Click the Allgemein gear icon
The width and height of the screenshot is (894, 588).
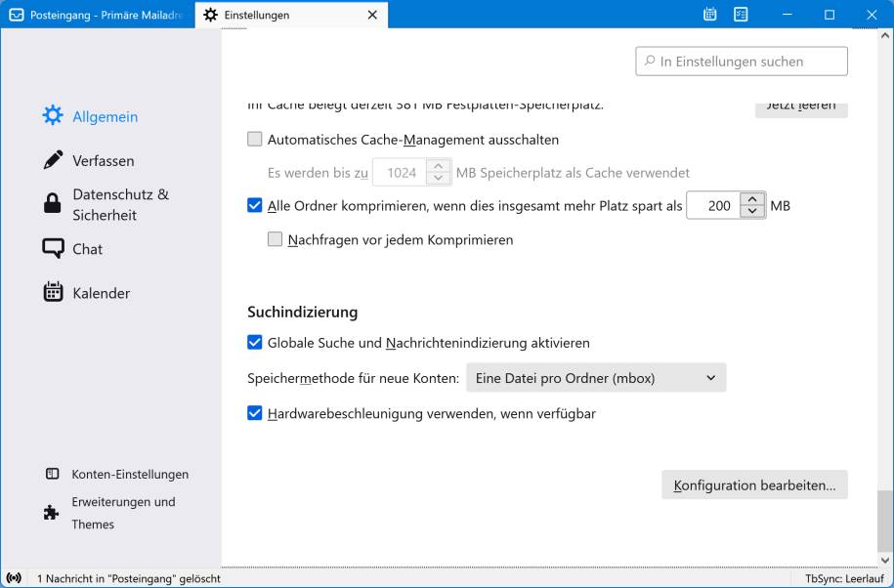(x=53, y=116)
